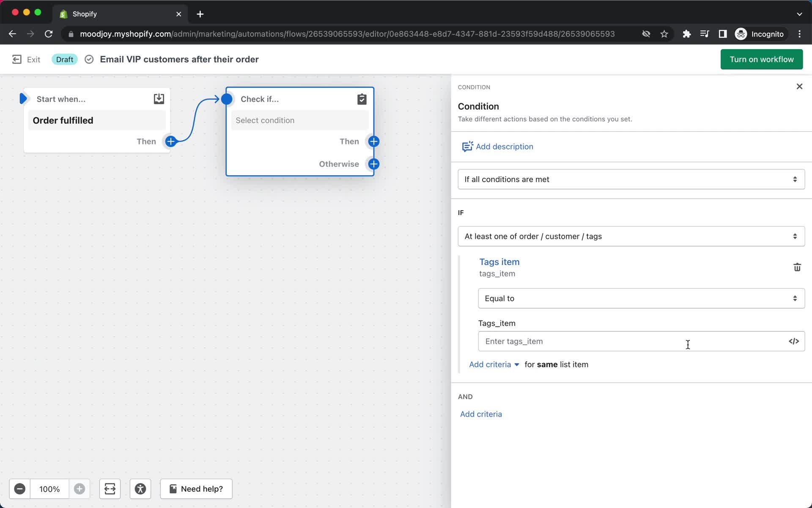This screenshot has width=812, height=508.
Task: Click 'Turn on workflow' button
Action: (762, 59)
